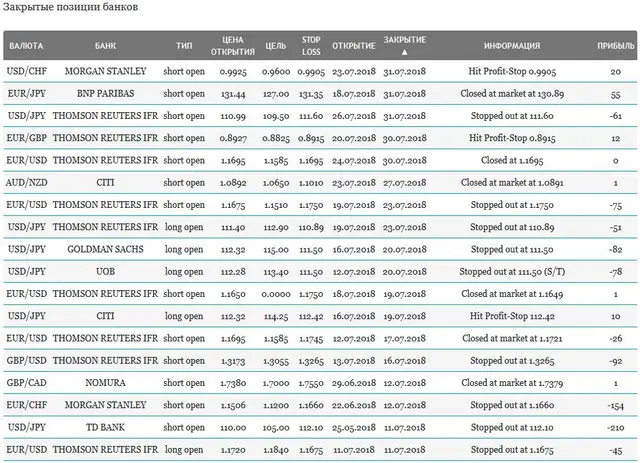The height and width of the screenshot is (463, 640).
Task: Sort by БАНК column header
Action: 105,46
